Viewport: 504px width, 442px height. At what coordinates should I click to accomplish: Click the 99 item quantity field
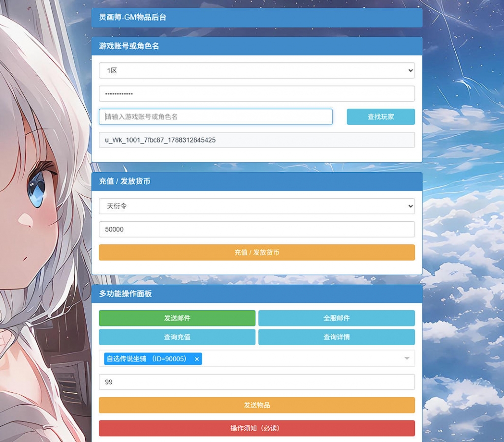tap(256, 382)
